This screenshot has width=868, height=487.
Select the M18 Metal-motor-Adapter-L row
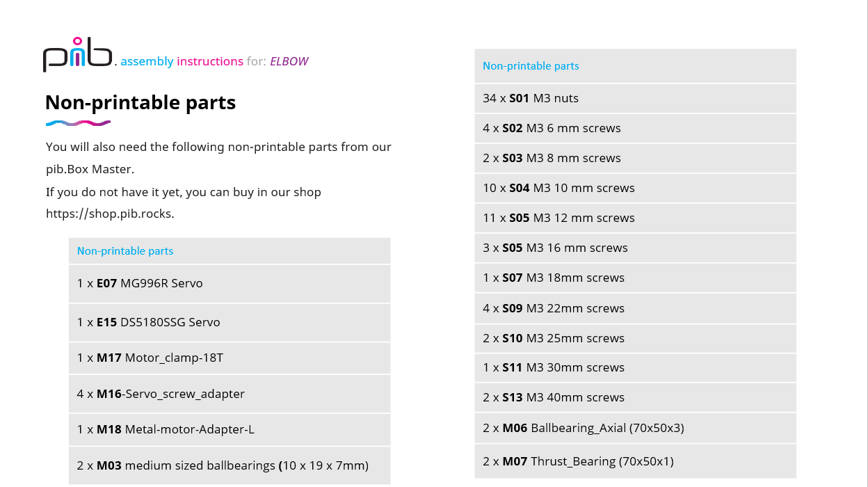(x=229, y=430)
